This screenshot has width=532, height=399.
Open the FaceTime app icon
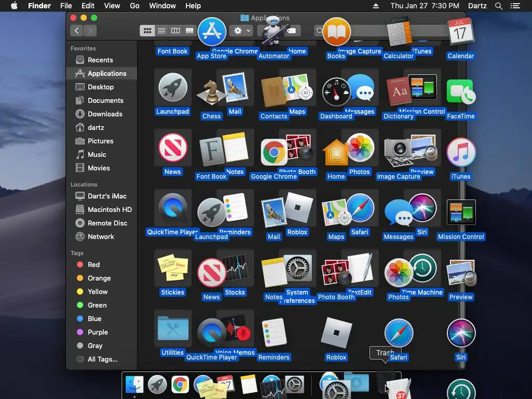(461, 91)
